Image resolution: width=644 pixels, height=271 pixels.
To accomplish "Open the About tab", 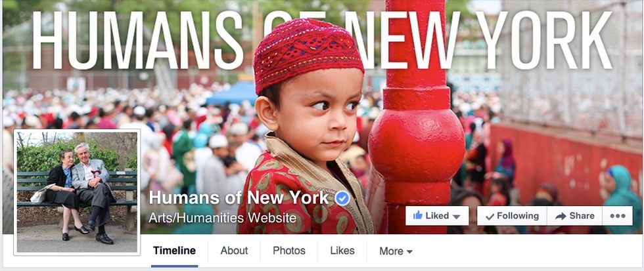I will coord(234,251).
